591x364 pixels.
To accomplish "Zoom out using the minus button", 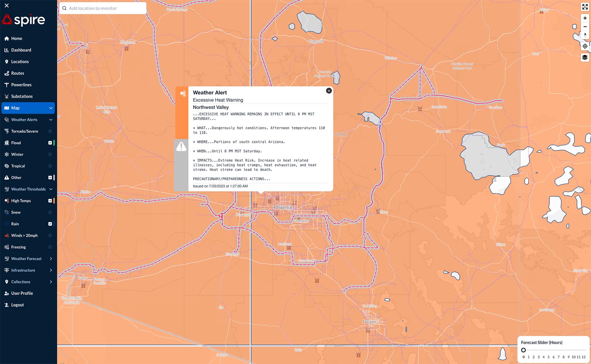I will click(x=585, y=27).
